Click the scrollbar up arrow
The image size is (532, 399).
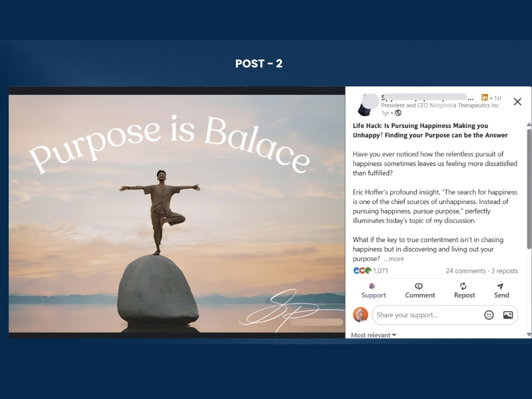pyautogui.click(x=529, y=124)
